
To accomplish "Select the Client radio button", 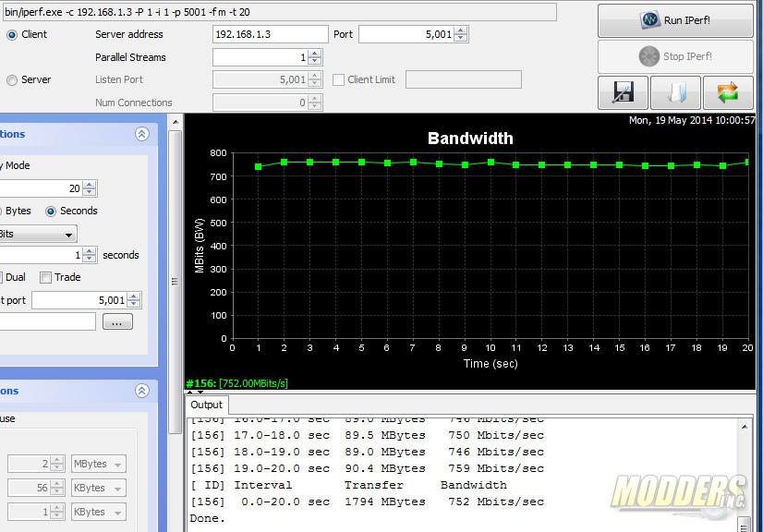I will [x=12, y=35].
